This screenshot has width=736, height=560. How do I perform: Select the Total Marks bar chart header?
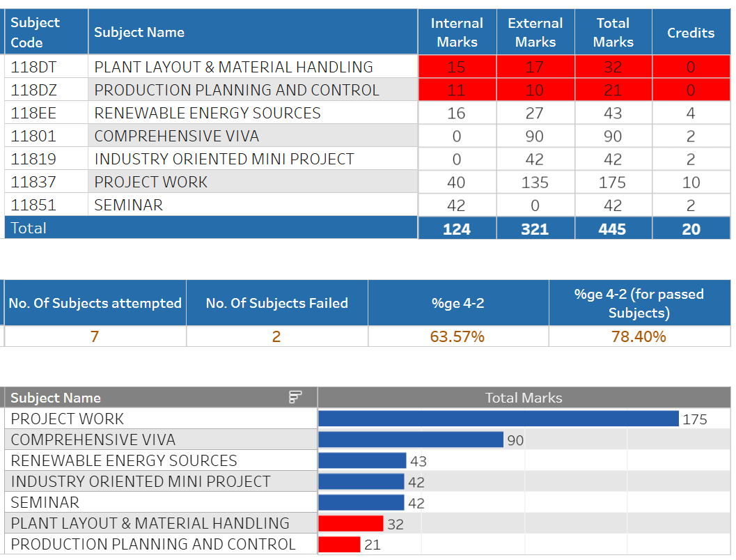(523, 398)
